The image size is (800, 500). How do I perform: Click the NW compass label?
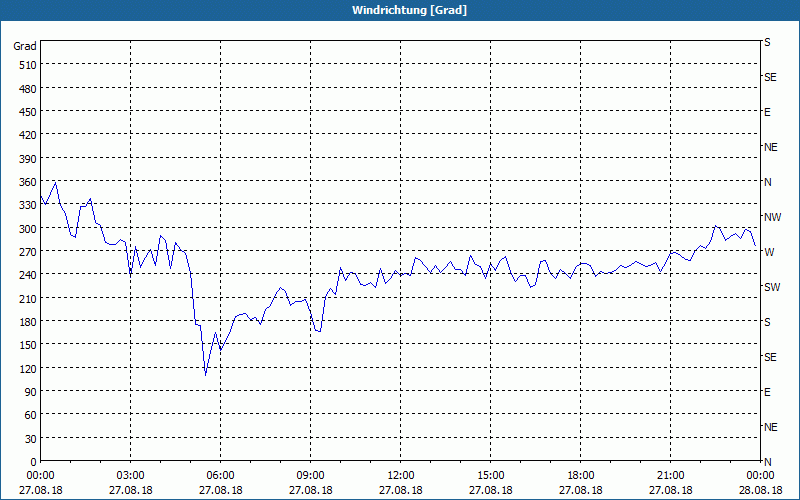772,217
